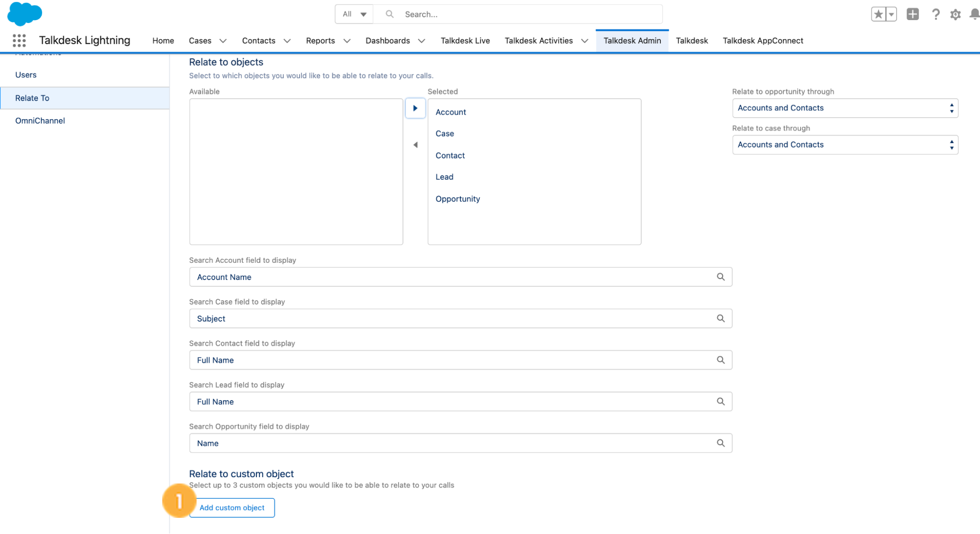Move selection left with the arrow button
The width and height of the screenshot is (980, 534).
coord(415,145)
